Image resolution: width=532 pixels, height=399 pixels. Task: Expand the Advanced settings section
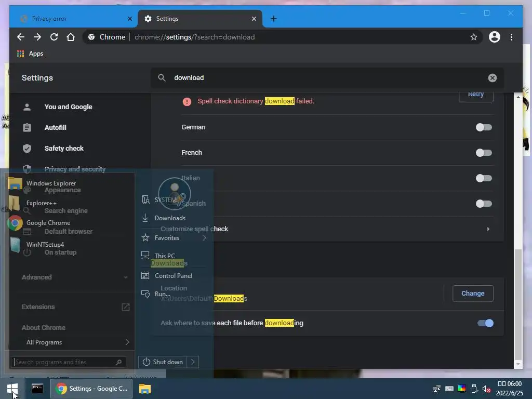pyautogui.click(x=75, y=277)
